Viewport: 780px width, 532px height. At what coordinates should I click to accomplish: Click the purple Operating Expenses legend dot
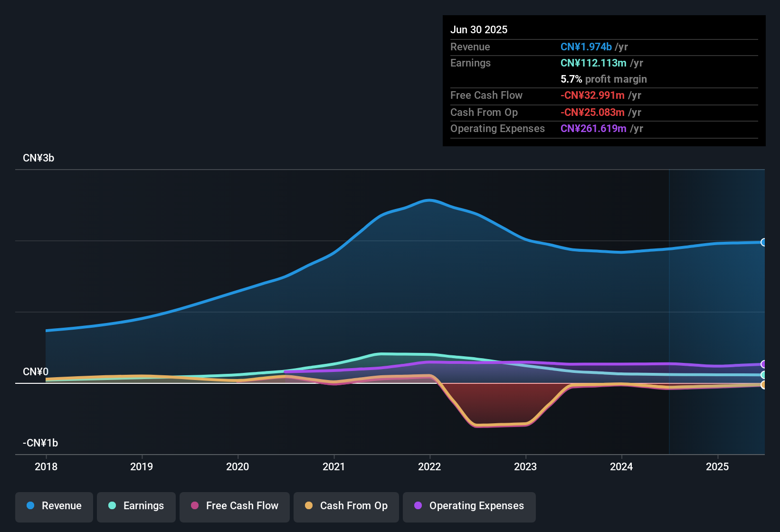[x=418, y=506]
